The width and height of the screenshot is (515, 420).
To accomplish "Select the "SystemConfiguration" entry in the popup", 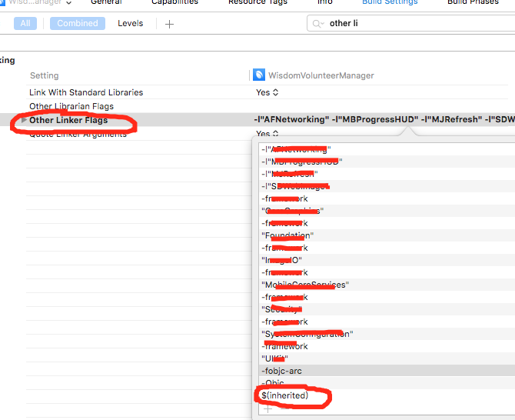I will pos(387,334).
